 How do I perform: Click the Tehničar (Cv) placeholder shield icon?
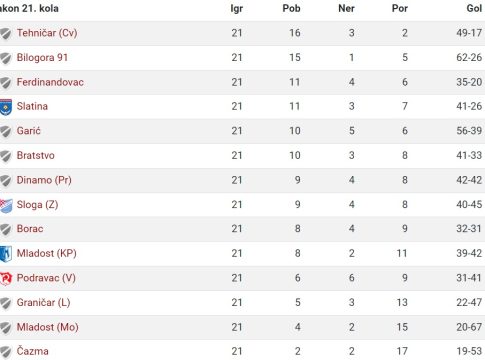(x=6, y=33)
